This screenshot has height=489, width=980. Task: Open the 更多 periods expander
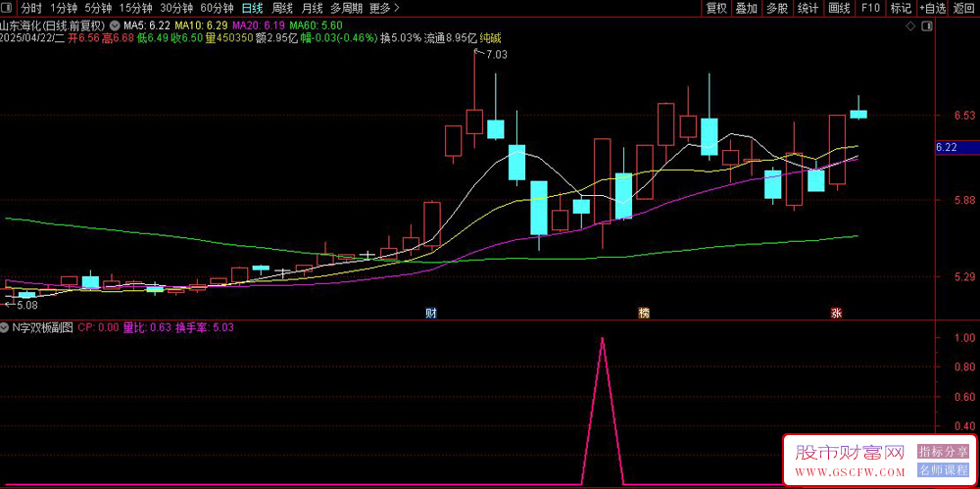coord(384,8)
